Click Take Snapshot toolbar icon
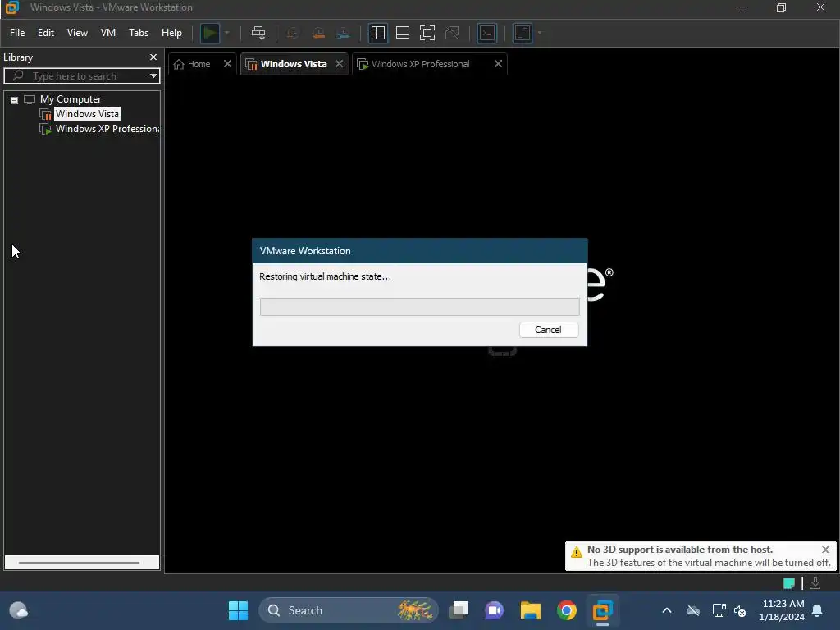The image size is (840, 630). tap(293, 33)
